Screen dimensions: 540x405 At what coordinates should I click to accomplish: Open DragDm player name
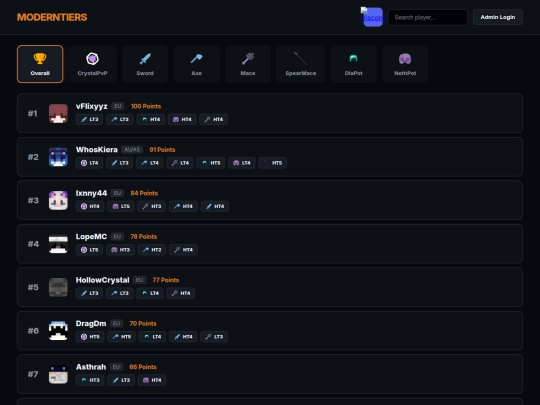tap(91, 323)
